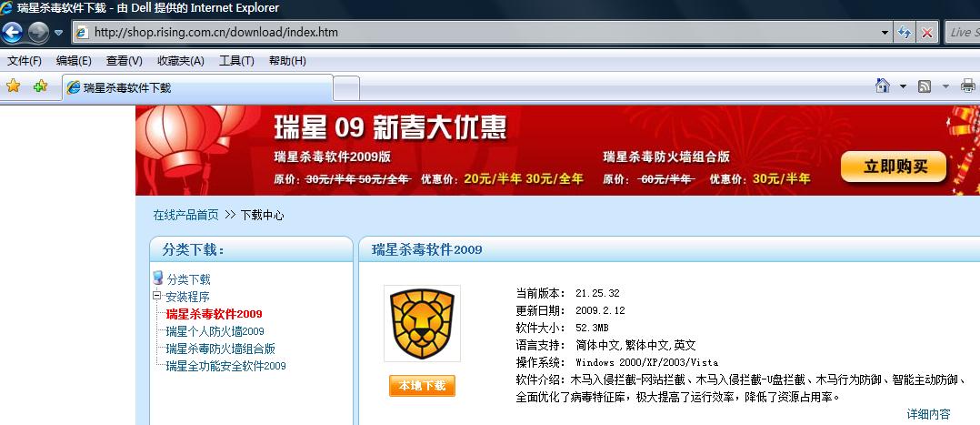Screen dimensions: 980x425
Task: Open the feeds dropdown arrow
Action: (945, 86)
